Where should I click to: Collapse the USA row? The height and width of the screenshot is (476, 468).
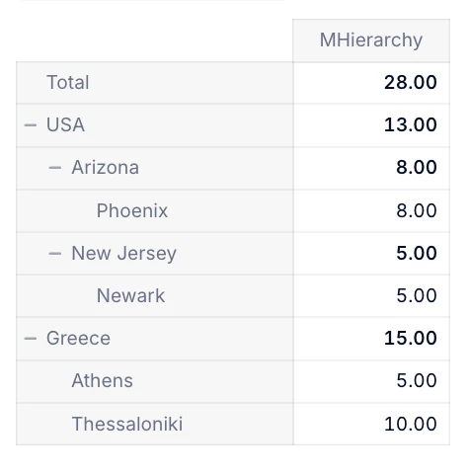[x=31, y=125]
